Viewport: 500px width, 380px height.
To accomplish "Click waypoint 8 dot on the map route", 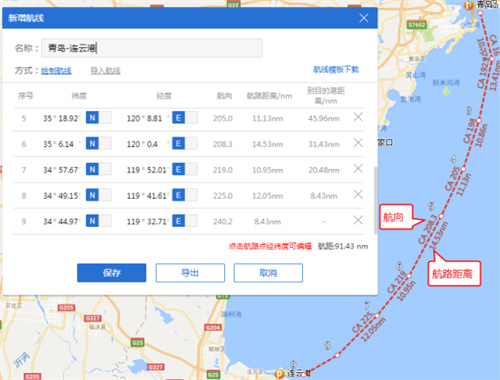I will (337, 355).
